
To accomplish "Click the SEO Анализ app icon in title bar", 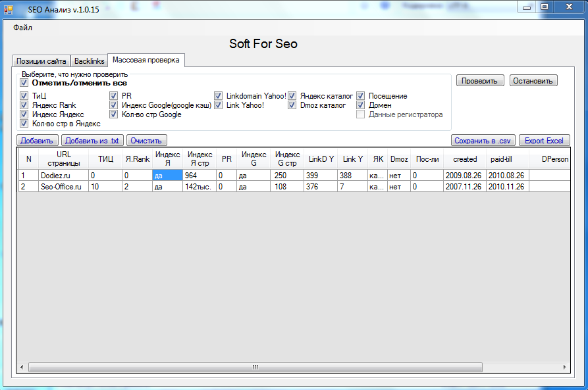I will coord(9,9).
